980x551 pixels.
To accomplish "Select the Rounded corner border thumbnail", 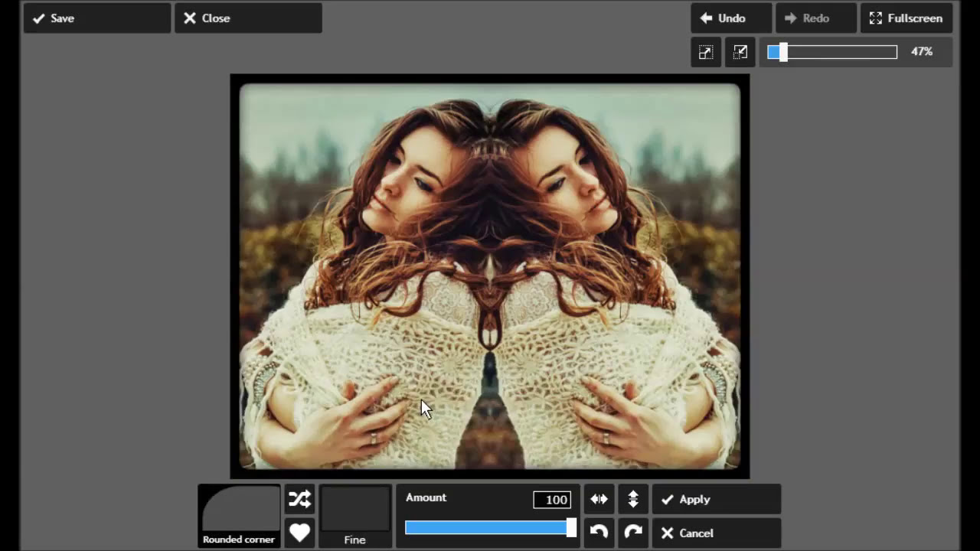I will [239, 516].
